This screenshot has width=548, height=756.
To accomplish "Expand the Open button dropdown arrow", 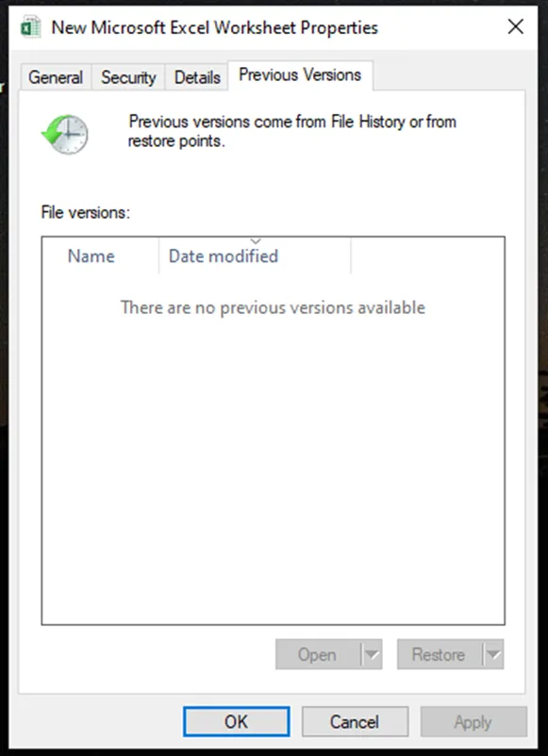I will coord(372,654).
